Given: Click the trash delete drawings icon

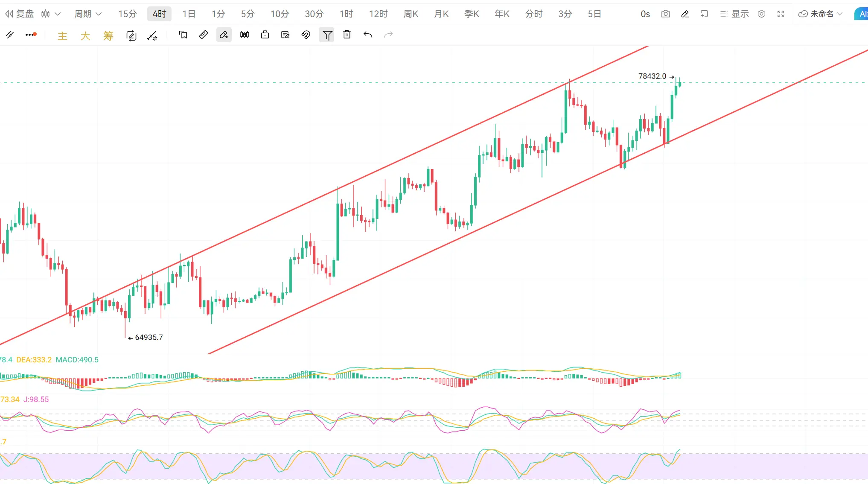Looking at the screenshot, I should tap(347, 35).
